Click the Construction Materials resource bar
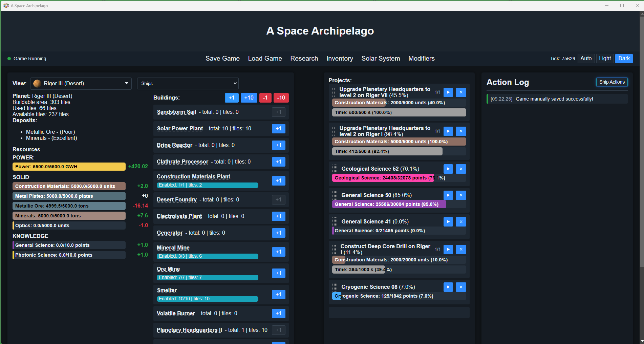This screenshot has height=344, width=644. [69, 186]
